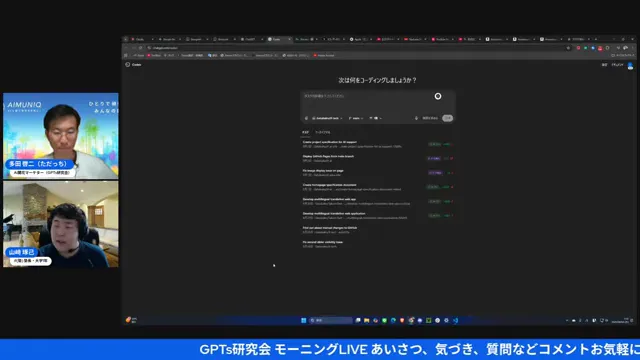Open the task version count dropdown
The image size is (640, 360).
pyautogui.click(x=376, y=118)
